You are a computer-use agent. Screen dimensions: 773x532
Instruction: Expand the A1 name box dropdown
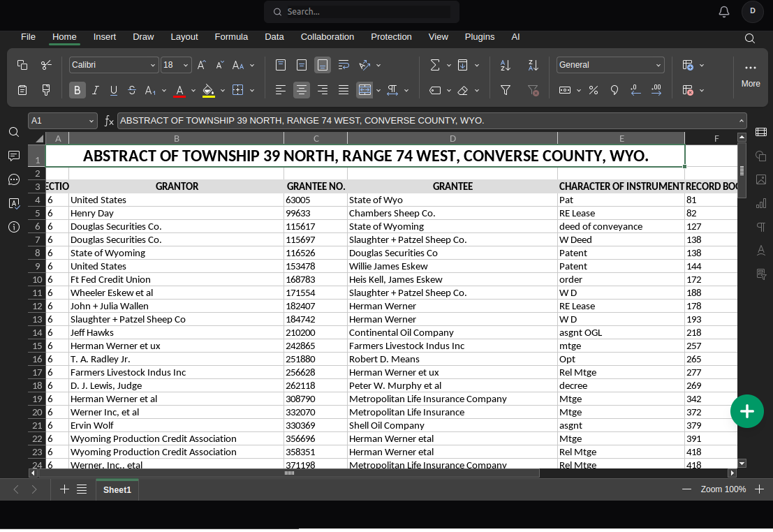tap(91, 121)
